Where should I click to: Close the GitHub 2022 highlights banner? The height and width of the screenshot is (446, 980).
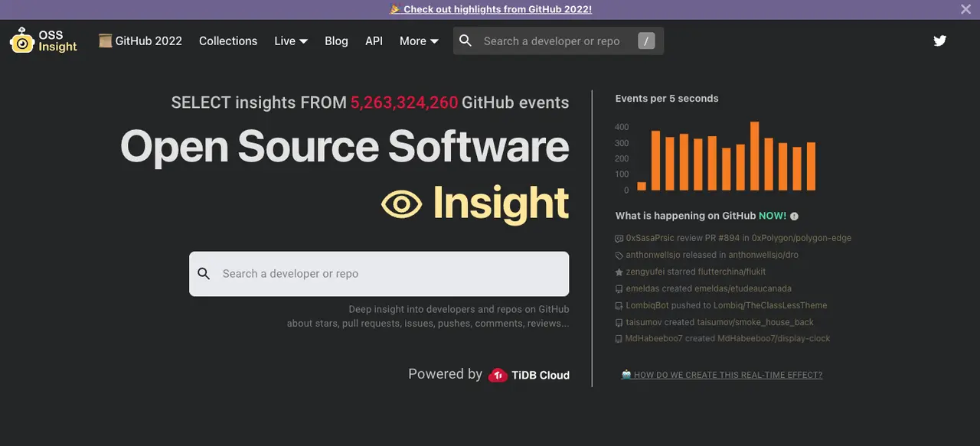tap(965, 9)
